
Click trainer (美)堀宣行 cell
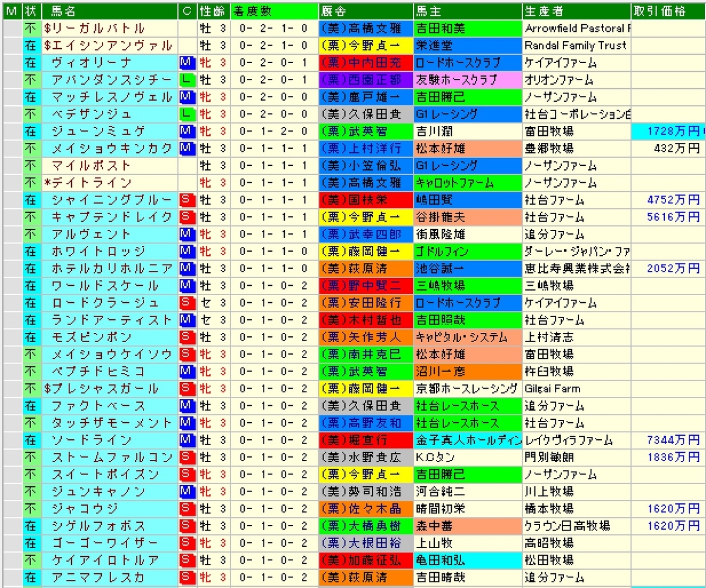pos(365,440)
